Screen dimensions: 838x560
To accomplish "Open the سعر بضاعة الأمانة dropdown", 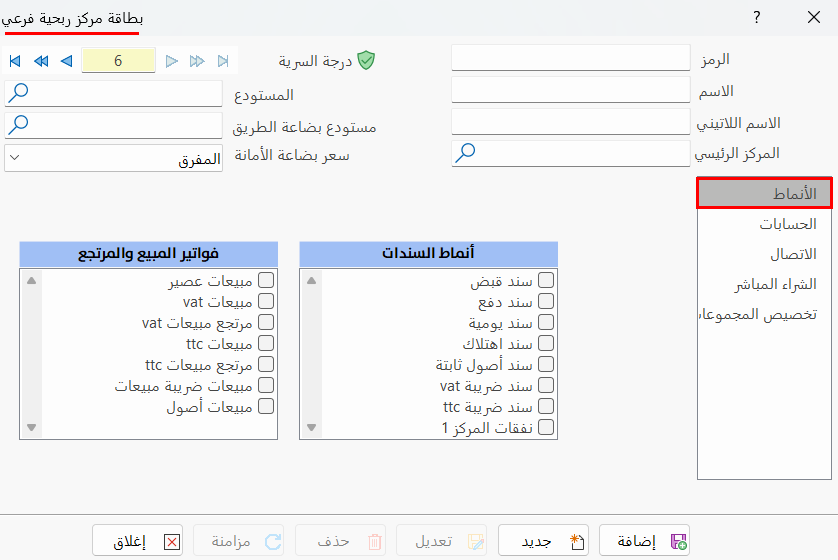I will click(113, 158).
